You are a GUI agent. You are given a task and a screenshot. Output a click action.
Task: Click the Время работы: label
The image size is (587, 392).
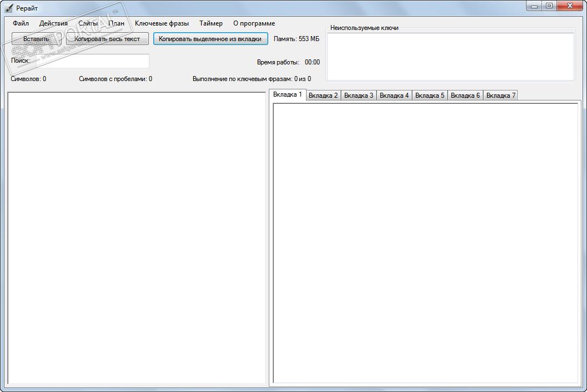click(x=278, y=62)
